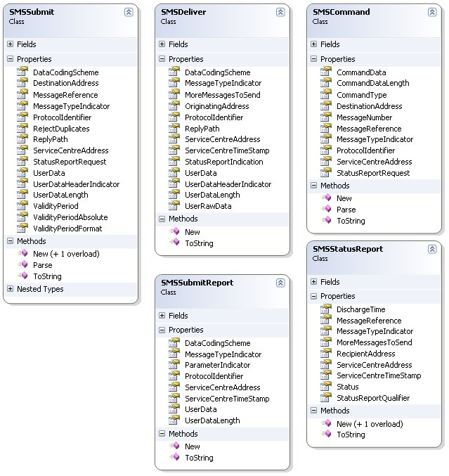Screen dimensions: 449x476
Task: Click property icon beside DestinationAddress in SMSSubmit
Action: pos(22,82)
